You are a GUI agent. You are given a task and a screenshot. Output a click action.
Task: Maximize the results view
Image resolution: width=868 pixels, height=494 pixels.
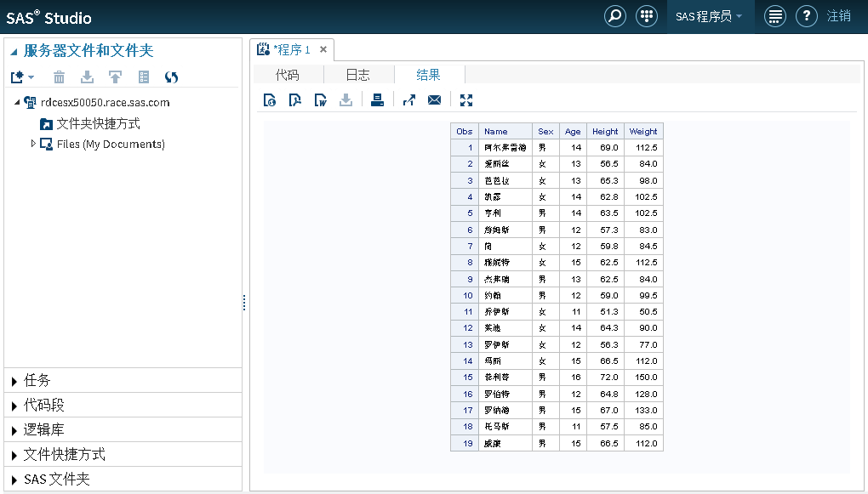pyautogui.click(x=465, y=99)
